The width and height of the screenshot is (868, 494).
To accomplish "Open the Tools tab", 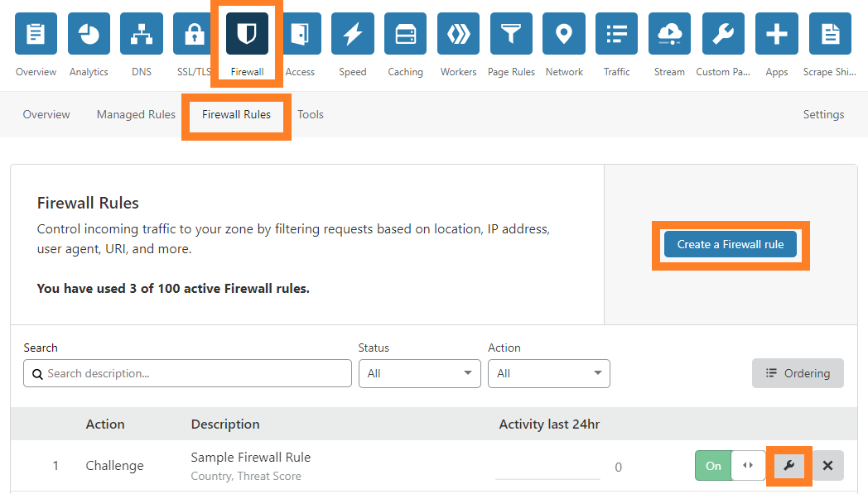I will click(x=311, y=114).
